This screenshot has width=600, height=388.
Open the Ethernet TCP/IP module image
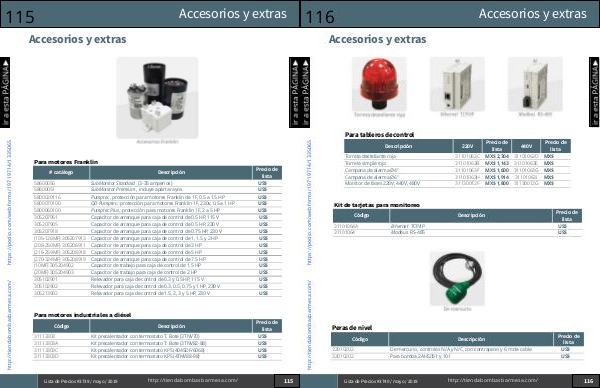click(457, 84)
